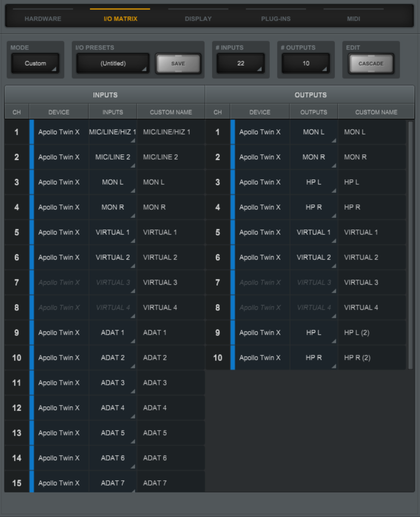Viewport: 420px width, 517px height.
Task: Change the number of inputs from 22
Action: pyautogui.click(x=240, y=64)
